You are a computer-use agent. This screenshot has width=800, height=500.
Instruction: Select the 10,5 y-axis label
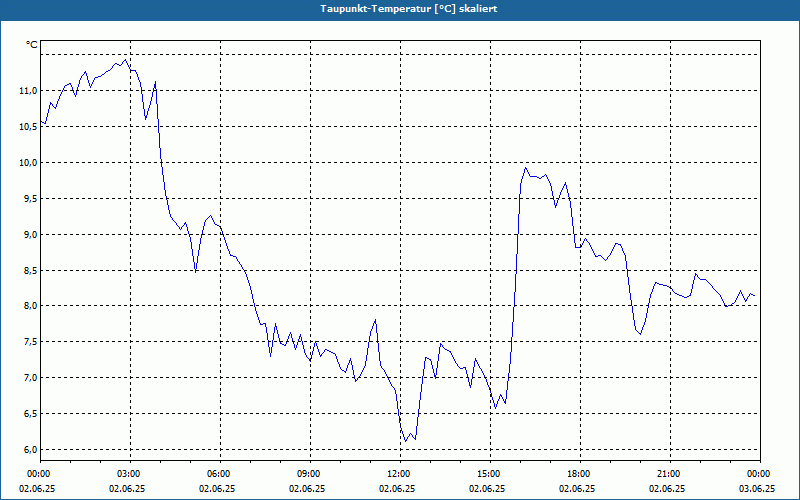[29, 127]
